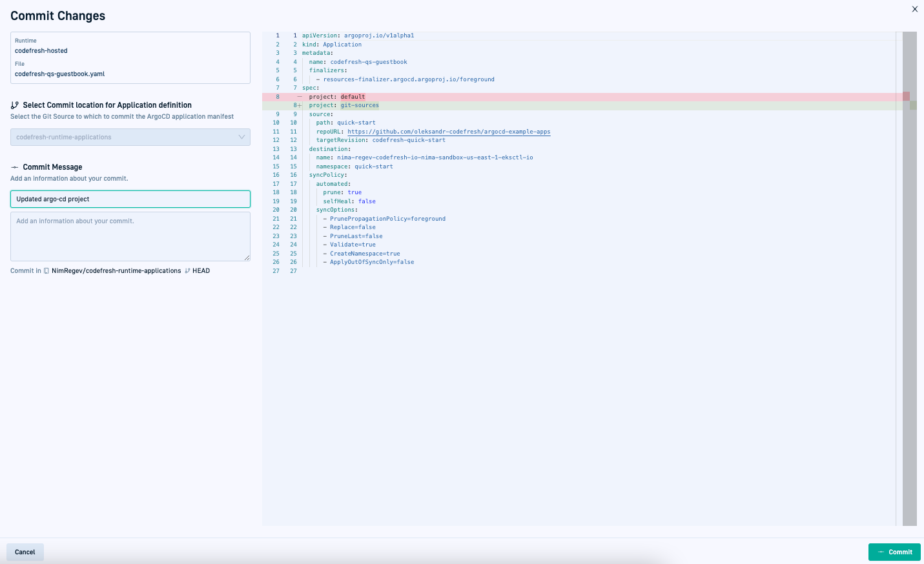Click the codefresh-qs-guestbook.yaml file name

click(60, 74)
